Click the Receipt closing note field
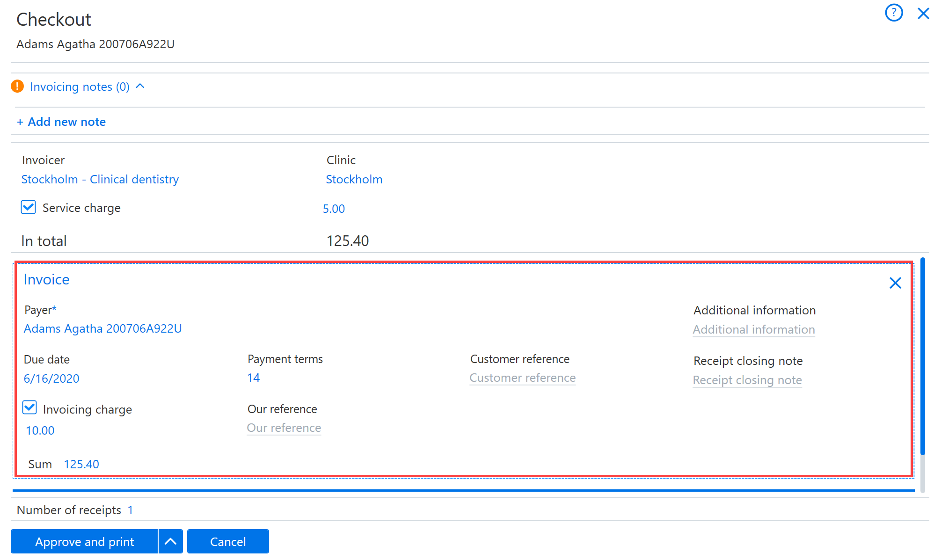 747,380
